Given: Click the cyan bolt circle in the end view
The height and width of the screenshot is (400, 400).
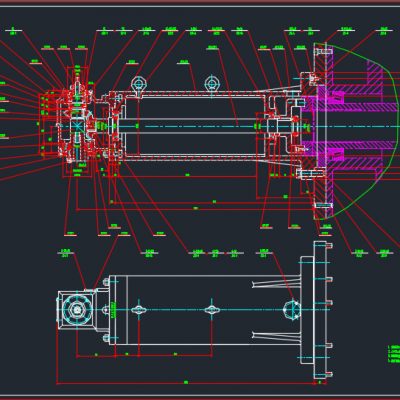Looking at the screenshot, I should [x=77, y=310].
